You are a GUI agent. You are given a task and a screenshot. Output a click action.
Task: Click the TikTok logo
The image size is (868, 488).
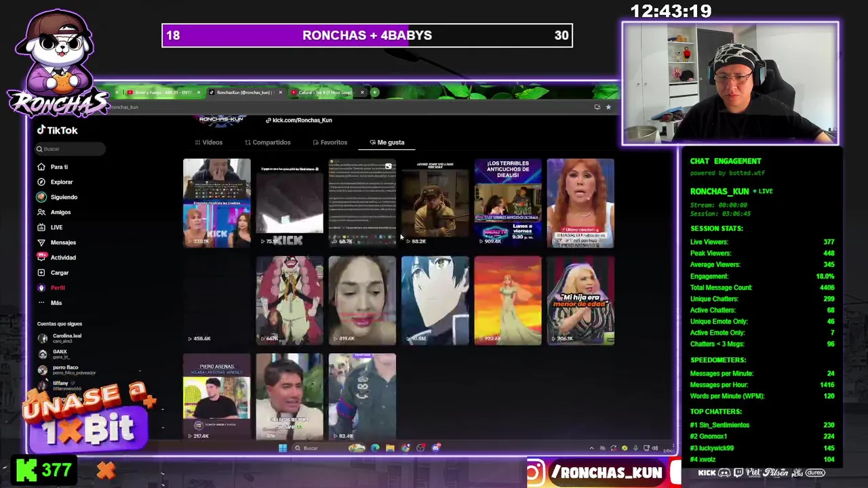[x=58, y=130]
